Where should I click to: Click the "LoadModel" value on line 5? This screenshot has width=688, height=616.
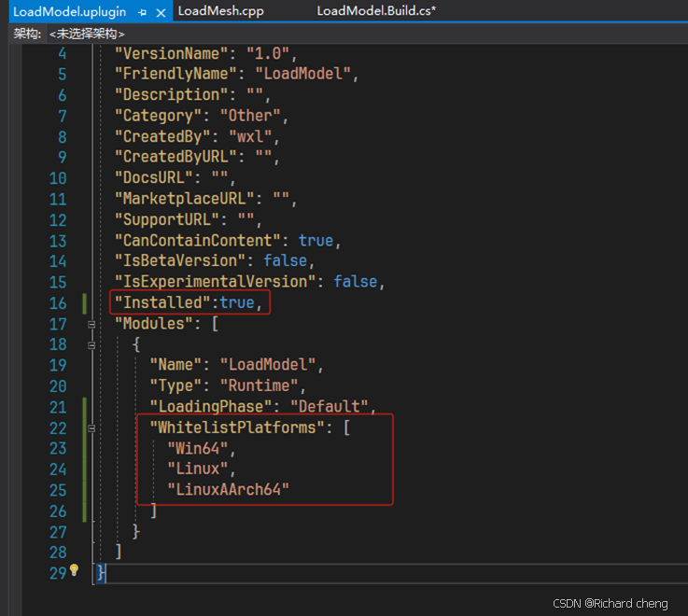pyautogui.click(x=302, y=74)
